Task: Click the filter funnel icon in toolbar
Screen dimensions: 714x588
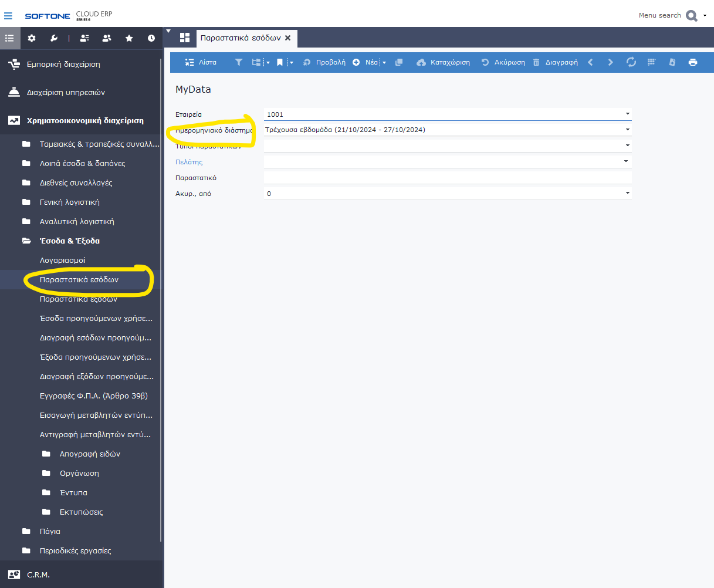Action: [x=239, y=62]
